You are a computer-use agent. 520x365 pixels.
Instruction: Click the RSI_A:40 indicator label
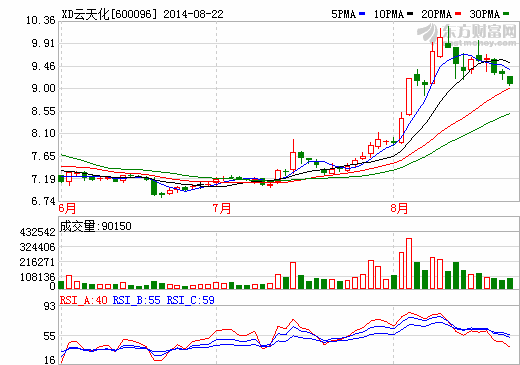84,300
